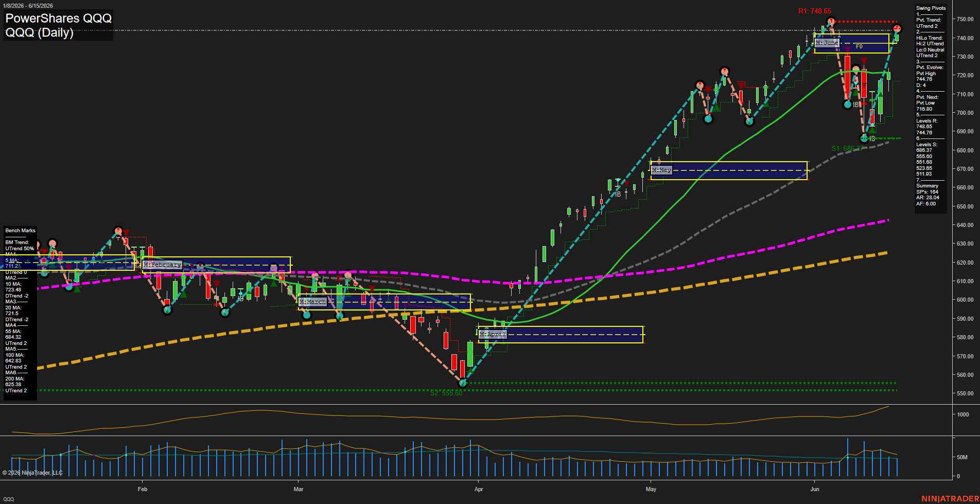The height and width of the screenshot is (504, 980).
Task: Click the 750.00 price axis label
Action: [x=965, y=19]
